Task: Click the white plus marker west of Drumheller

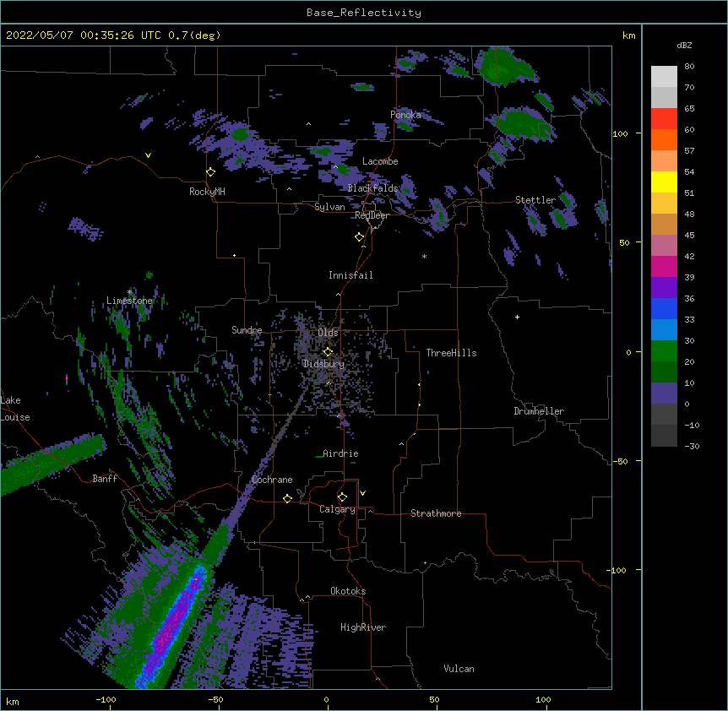Action: pos(517,317)
